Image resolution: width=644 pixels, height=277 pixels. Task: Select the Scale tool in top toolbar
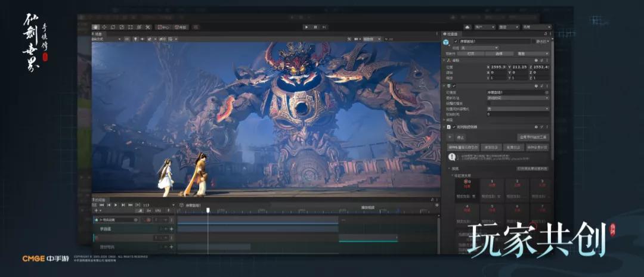122,27
